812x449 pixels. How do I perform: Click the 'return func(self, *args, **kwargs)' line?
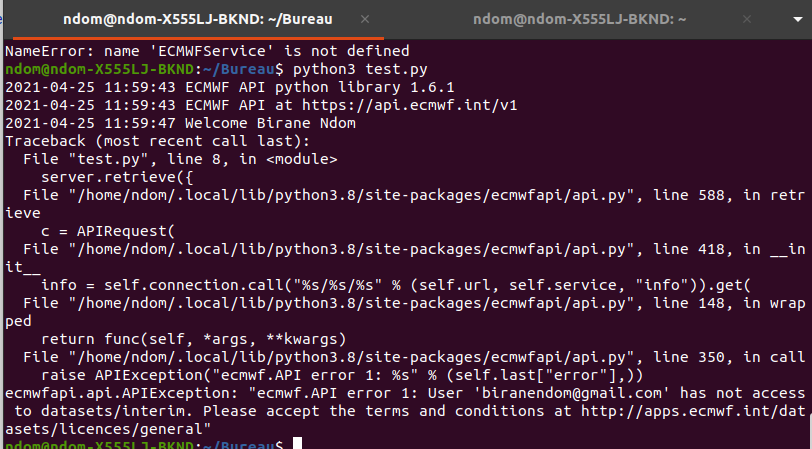coord(194,339)
